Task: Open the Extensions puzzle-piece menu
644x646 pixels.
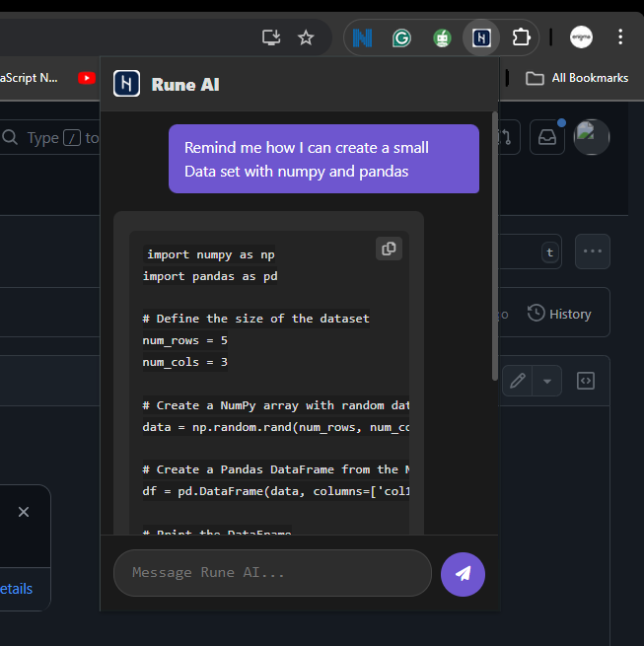Action: [521, 37]
